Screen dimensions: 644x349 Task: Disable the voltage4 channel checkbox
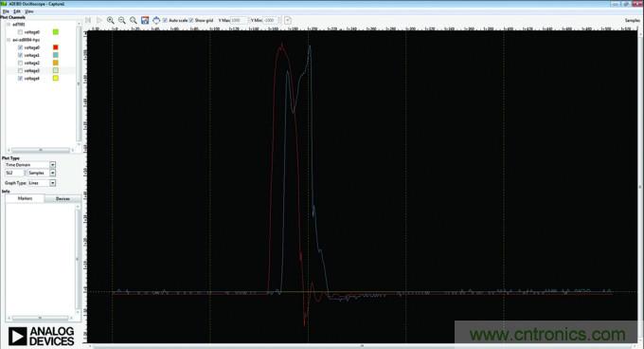click(20, 78)
